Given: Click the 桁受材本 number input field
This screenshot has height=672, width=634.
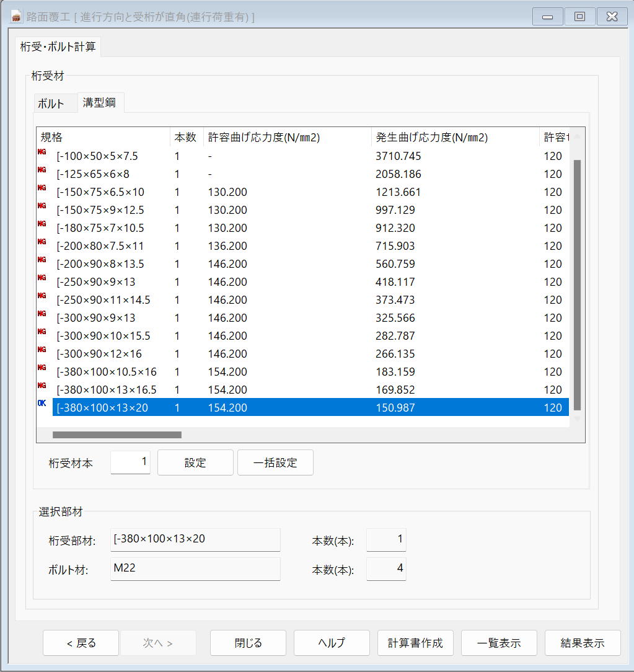Looking at the screenshot, I should 130,462.
